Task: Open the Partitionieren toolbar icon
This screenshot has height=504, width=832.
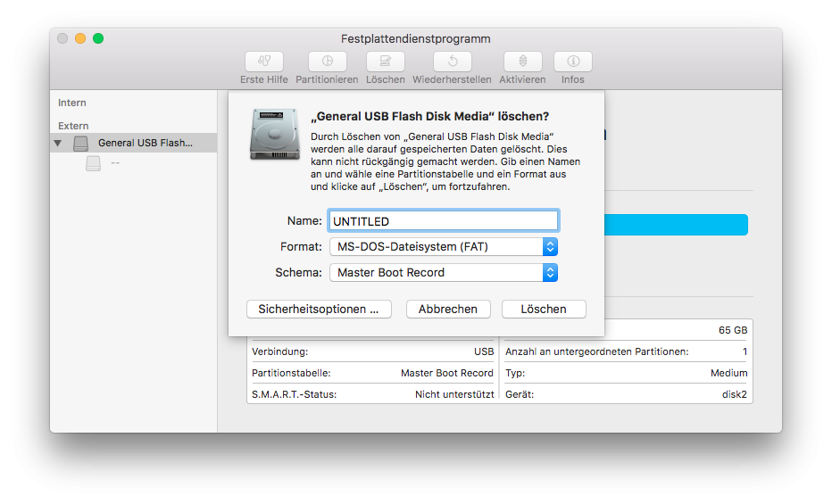Action: point(328,62)
